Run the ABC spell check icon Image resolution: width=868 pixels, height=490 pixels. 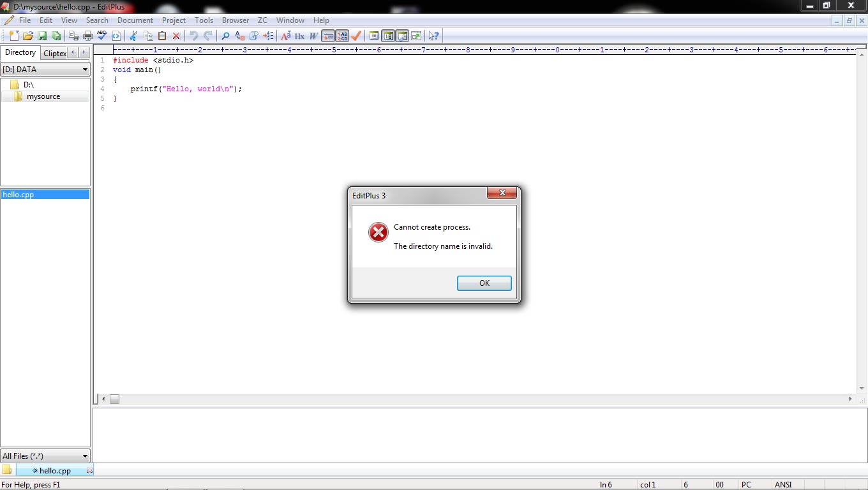point(102,36)
